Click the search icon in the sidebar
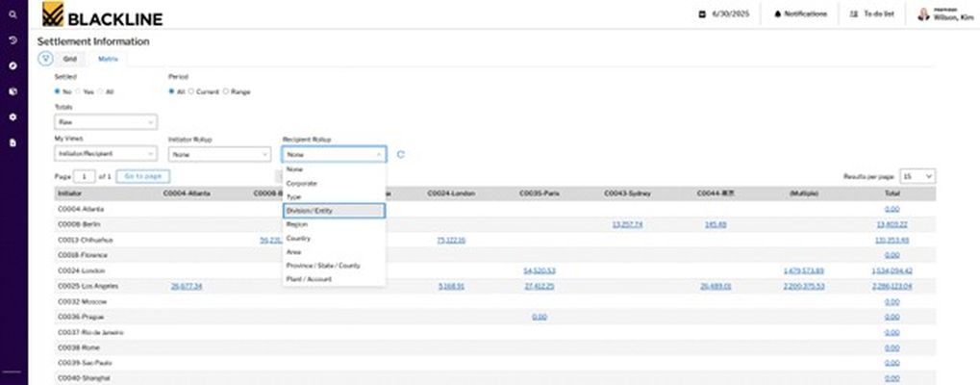Image resolution: width=980 pixels, height=385 pixels. (x=13, y=15)
